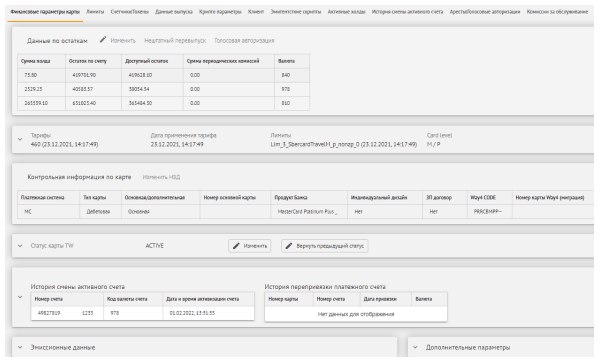Viewport: 608px width, 361px height.
Task: Select the 2529.23 hold amount cell
Action: [x=41, y=89]
